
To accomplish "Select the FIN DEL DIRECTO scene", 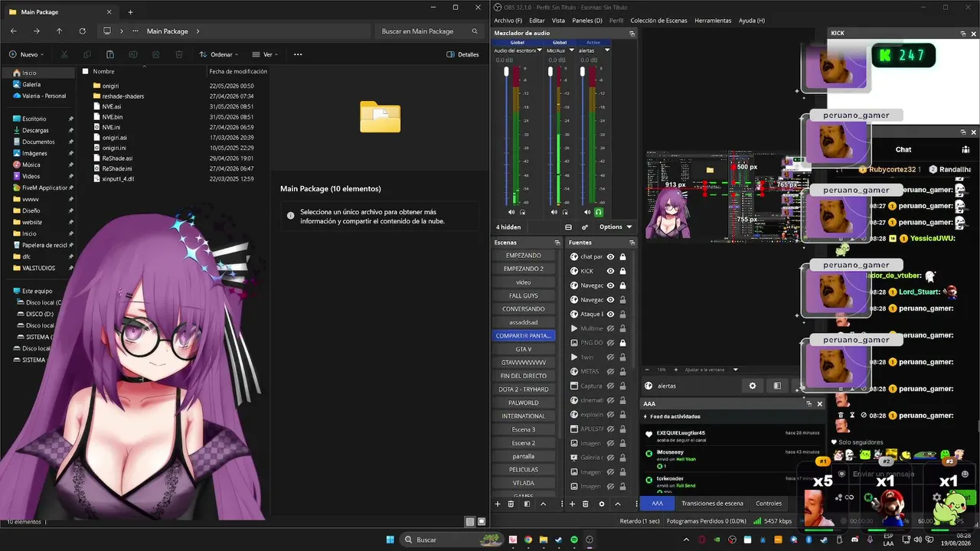I will [x=523, y=376].
